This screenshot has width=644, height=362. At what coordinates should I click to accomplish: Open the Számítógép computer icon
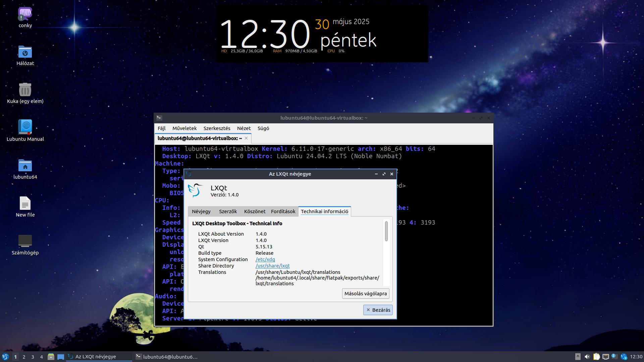click(25, 241)
